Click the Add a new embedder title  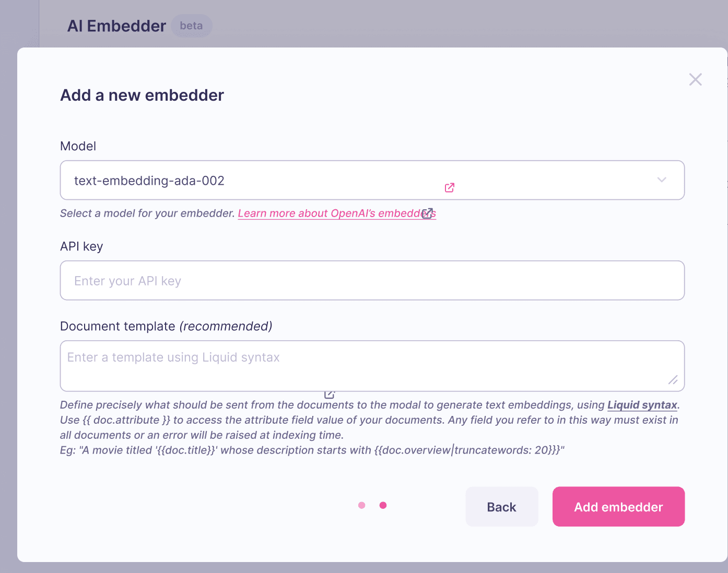[142, 95]
